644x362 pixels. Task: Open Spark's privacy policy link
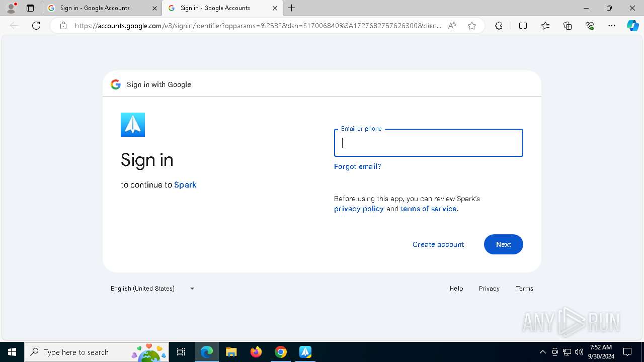359,209
